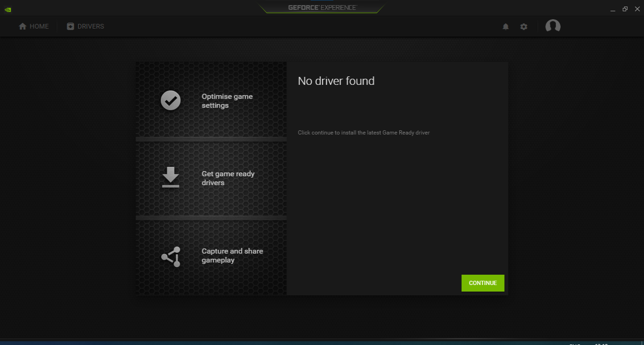Click CONTINUE to install the driver
644x345 pixels.
[483, 283]
